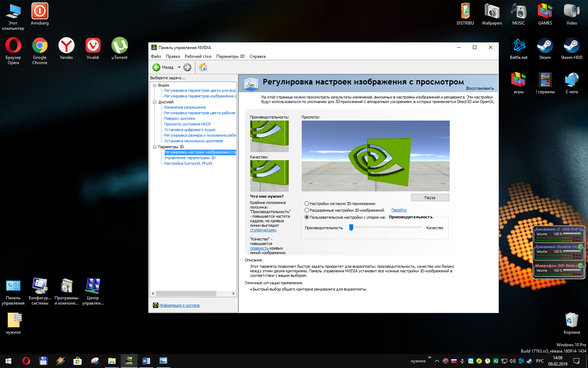Open Информация о системе link

180,306
